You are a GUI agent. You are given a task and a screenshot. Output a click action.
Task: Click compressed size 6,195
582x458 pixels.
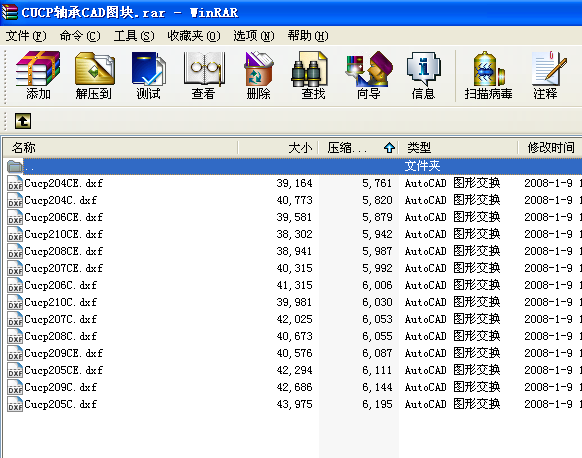[377, 404]
